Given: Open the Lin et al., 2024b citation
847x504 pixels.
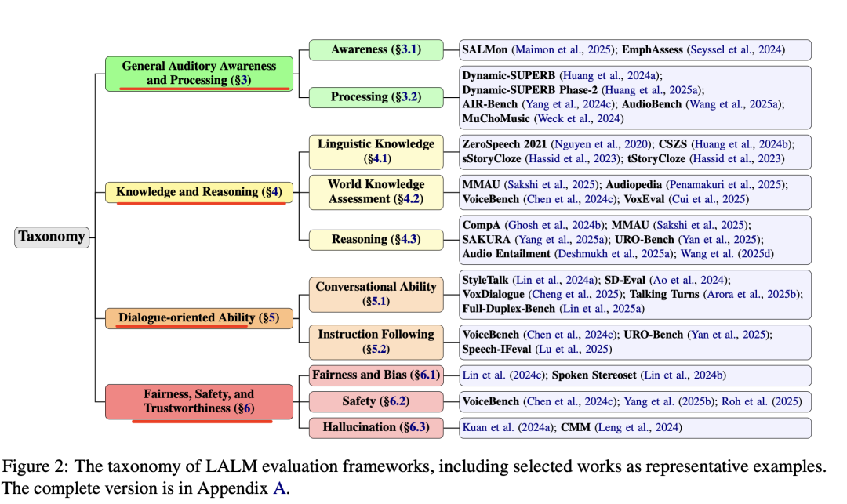Looking at the screenshot, I should tap(683, 375).
